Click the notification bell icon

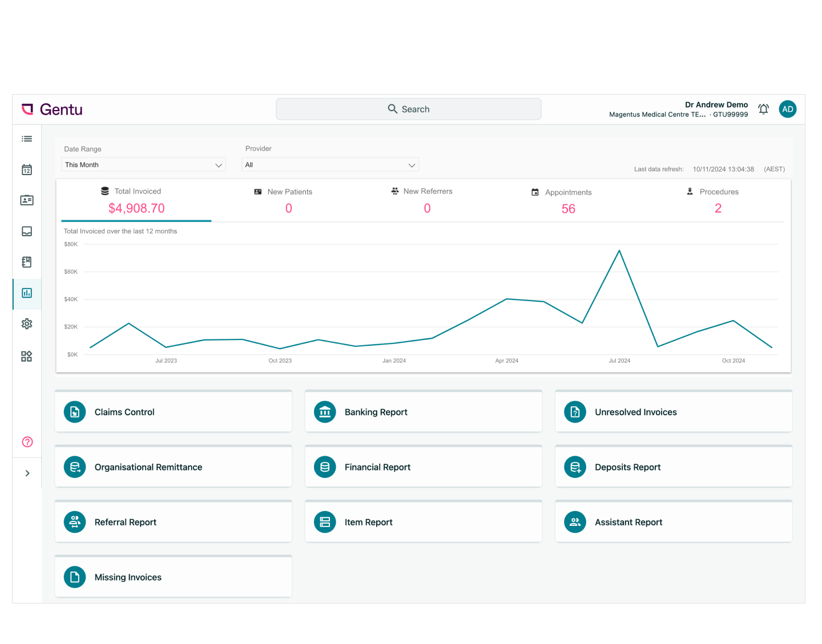tap(763, 109)
